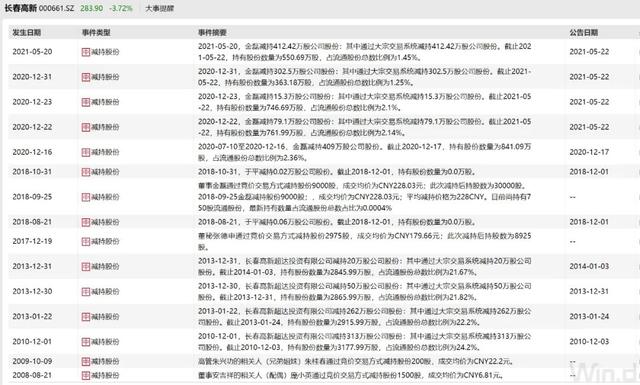Sort by the 发生日期 column header
This screenshot has height=385, width=640.
click(27, 33)
